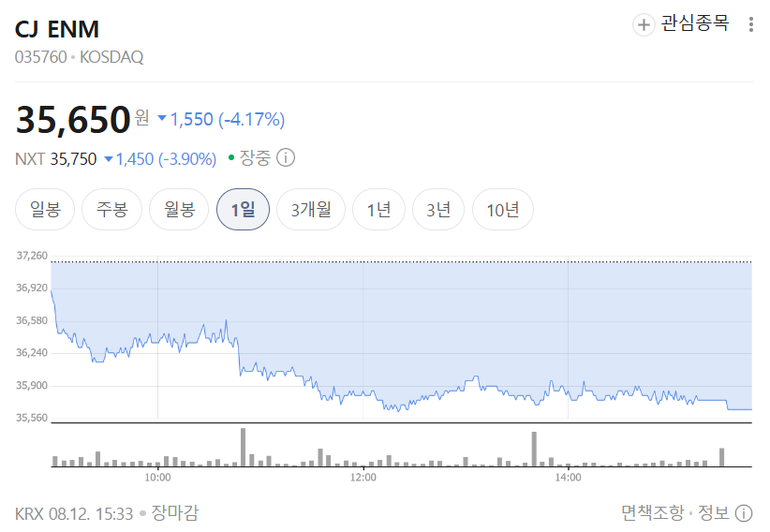The image size is (770, 532).
Task: Click info icon next to 장중
Action: pos(286,158)
